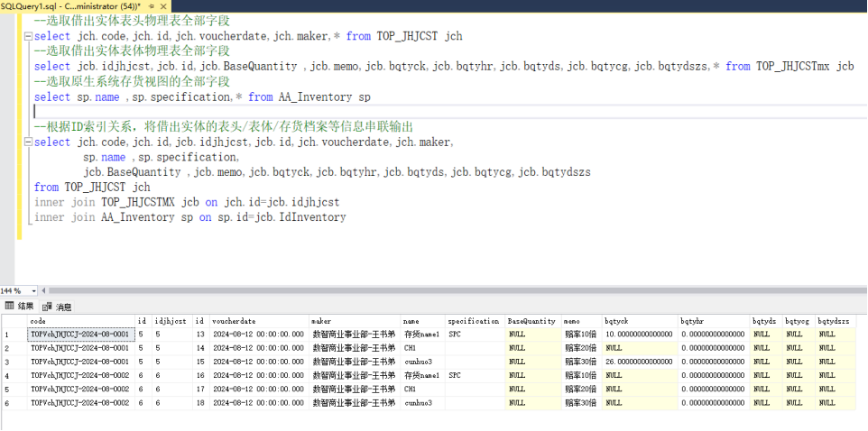This screenshot has height=431, width=868.
Task: Click the NULL bqtydszs cell in row 6
Action: (x=836, y=403)
